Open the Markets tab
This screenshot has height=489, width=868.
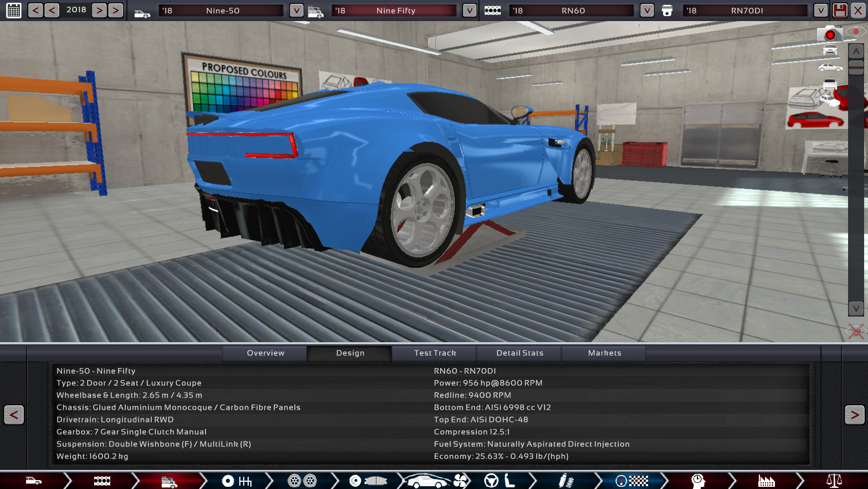pos(604,353)
